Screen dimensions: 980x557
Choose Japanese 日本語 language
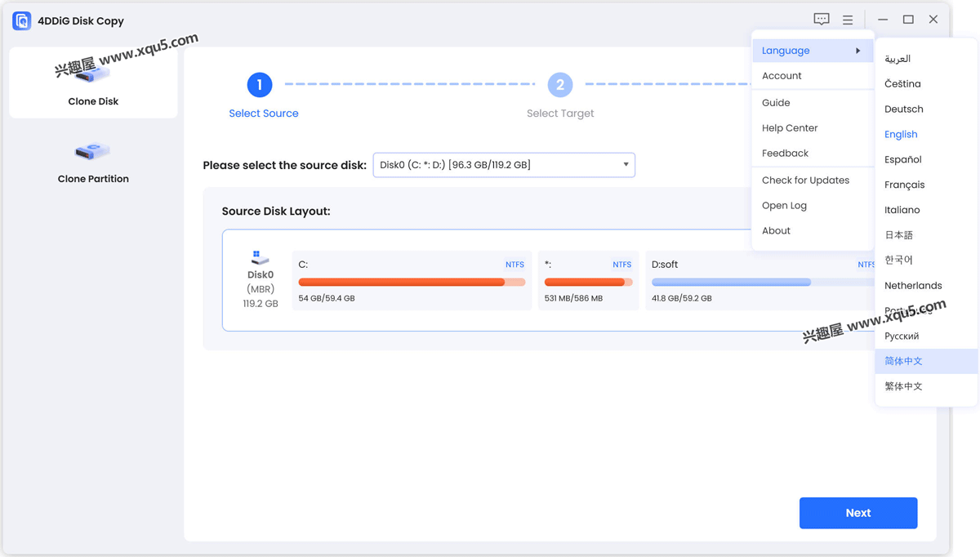[926, 235]
